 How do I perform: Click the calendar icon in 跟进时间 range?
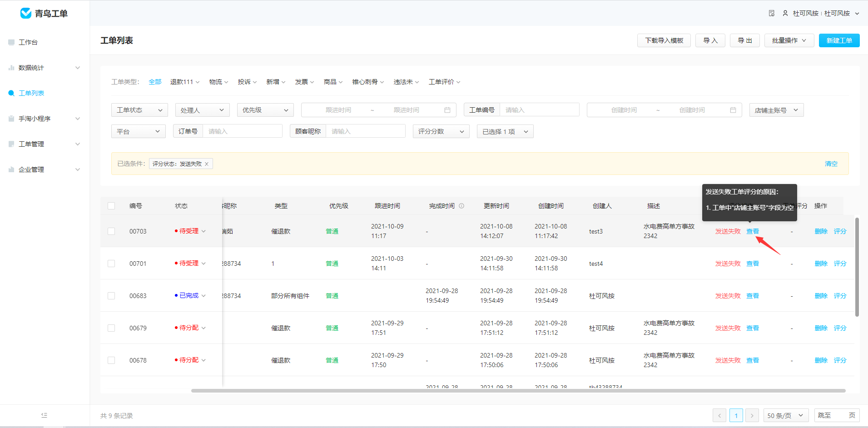[x=447, y=110]
